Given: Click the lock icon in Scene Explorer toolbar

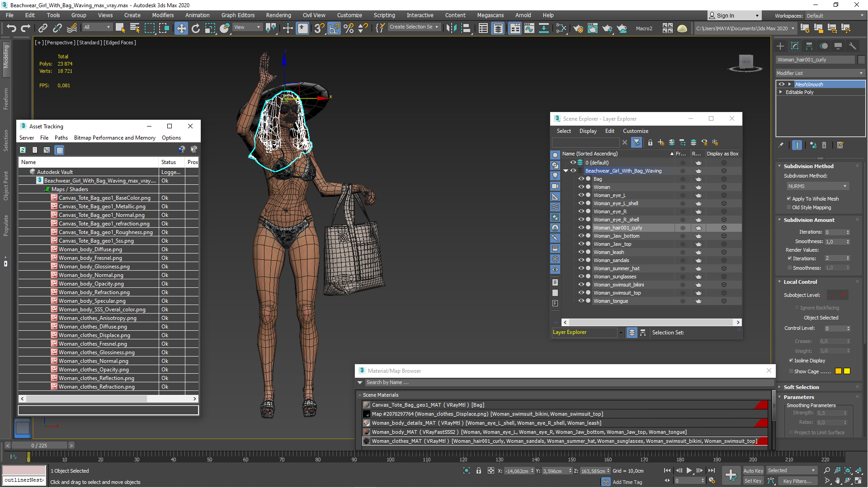Looking at the screenshot, I should pos(650,142).
